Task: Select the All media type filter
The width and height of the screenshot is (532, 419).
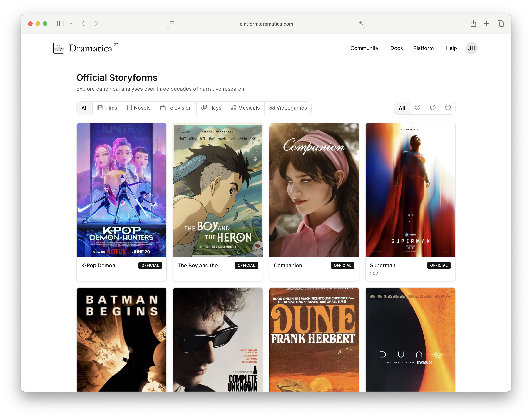Action: click(84, 108)
